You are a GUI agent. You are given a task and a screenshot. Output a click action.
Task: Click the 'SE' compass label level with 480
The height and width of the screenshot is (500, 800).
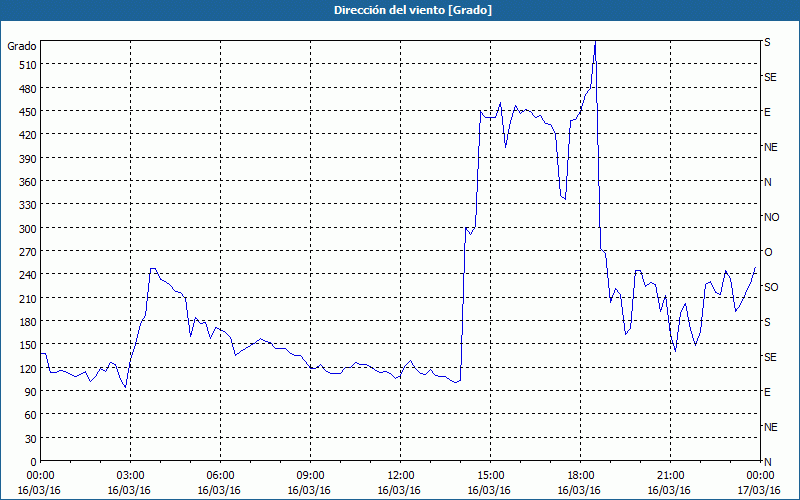(770, 77)
